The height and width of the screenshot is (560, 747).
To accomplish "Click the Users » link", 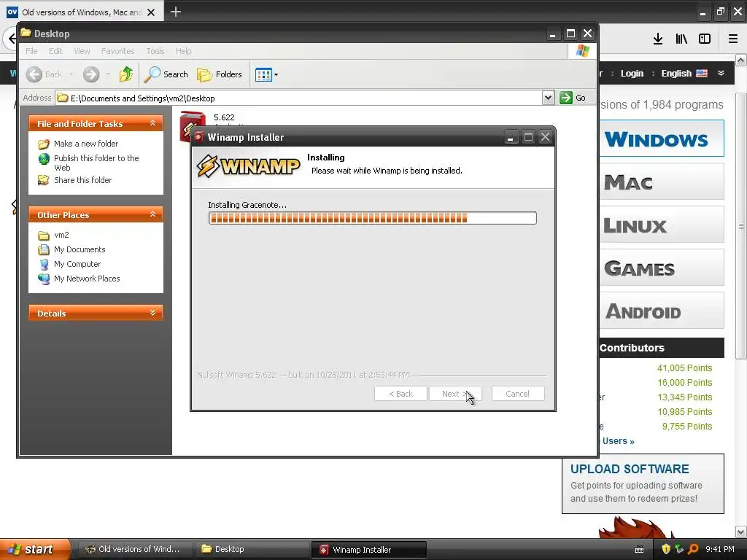I will [x=618, y=441].
